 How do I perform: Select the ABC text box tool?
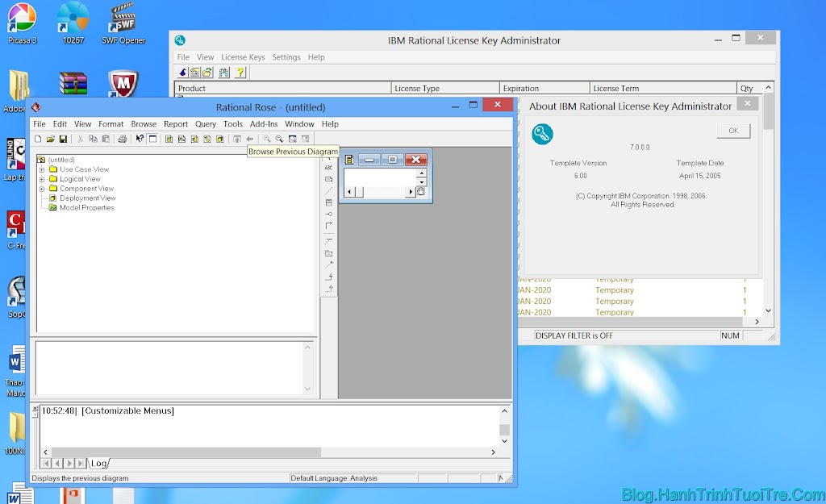click(329, 168)
